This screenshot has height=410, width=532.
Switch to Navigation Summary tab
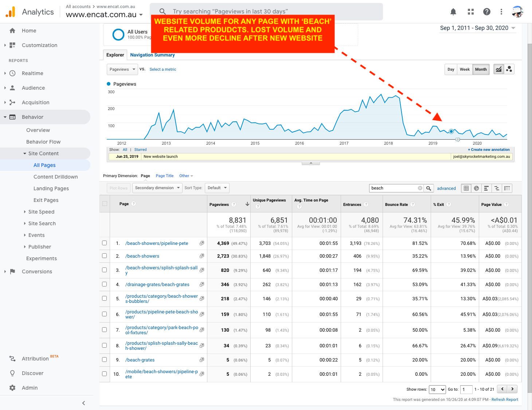(152, 55)
